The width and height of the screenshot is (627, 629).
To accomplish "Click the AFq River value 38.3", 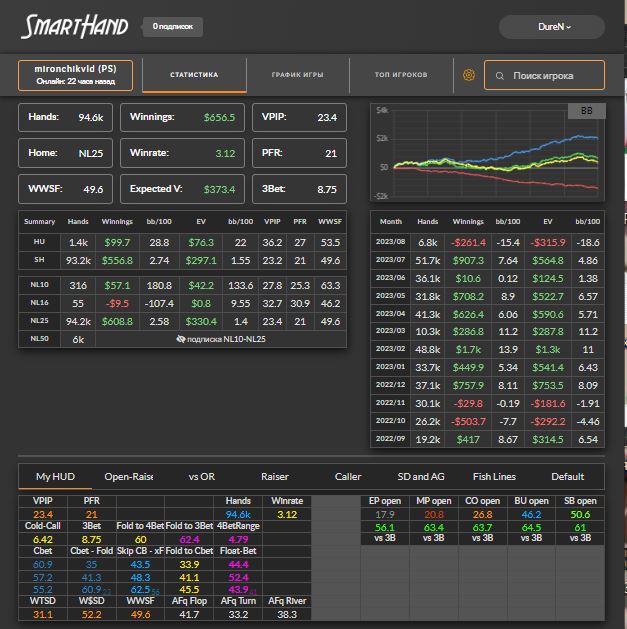I will [287, 614].
